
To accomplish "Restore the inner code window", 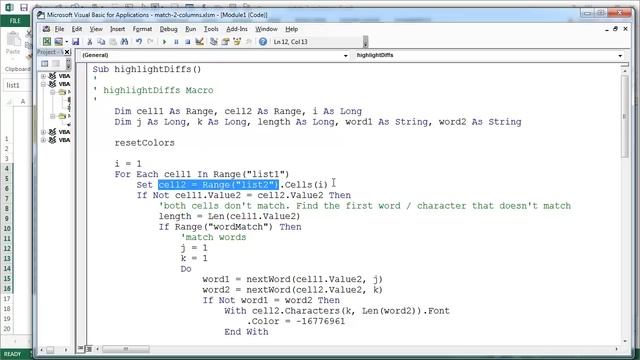I will click(x=615, y=29).
